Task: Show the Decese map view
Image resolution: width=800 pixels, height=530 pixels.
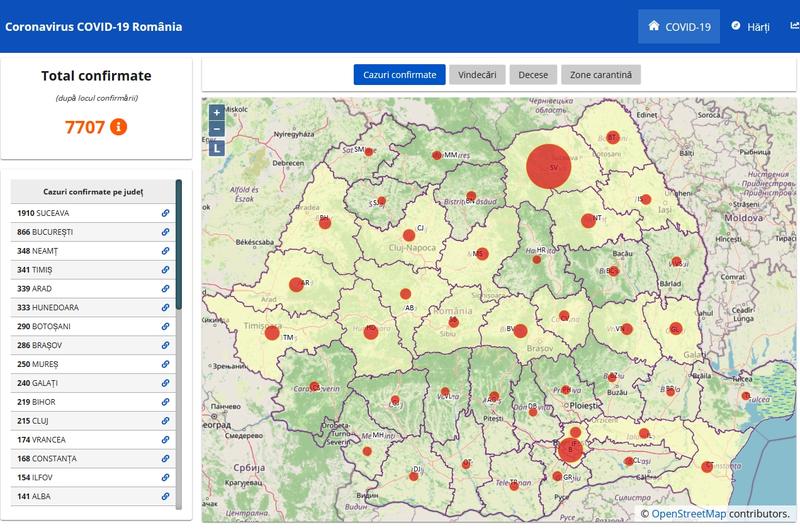Action: click(x=534, y=75)
